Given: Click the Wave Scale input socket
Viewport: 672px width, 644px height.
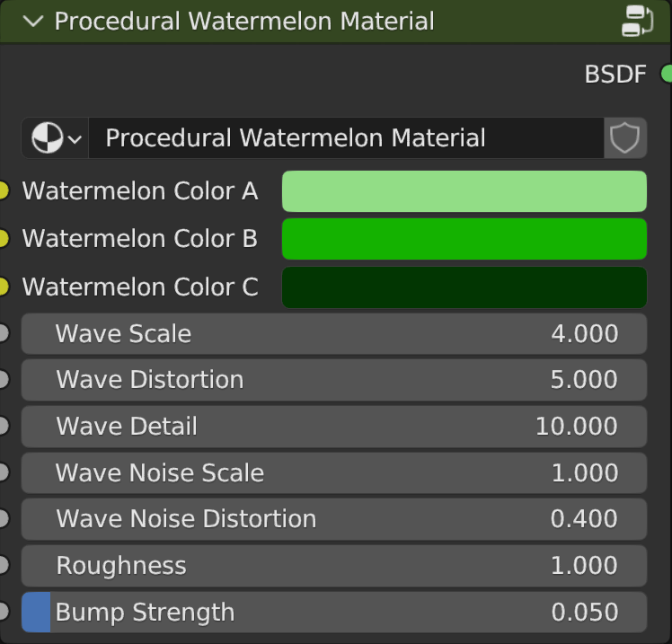Looking at the screenshot, I should point(3,334).
